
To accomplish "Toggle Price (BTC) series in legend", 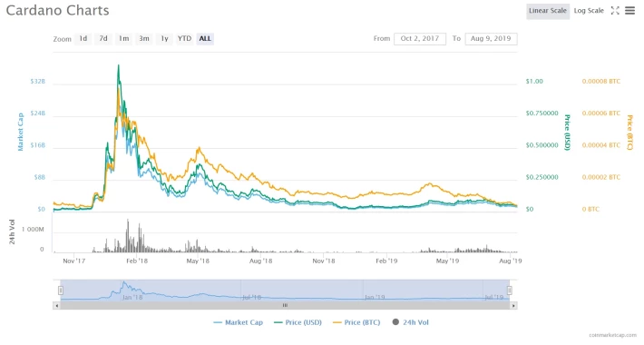I will click(356, 322).
